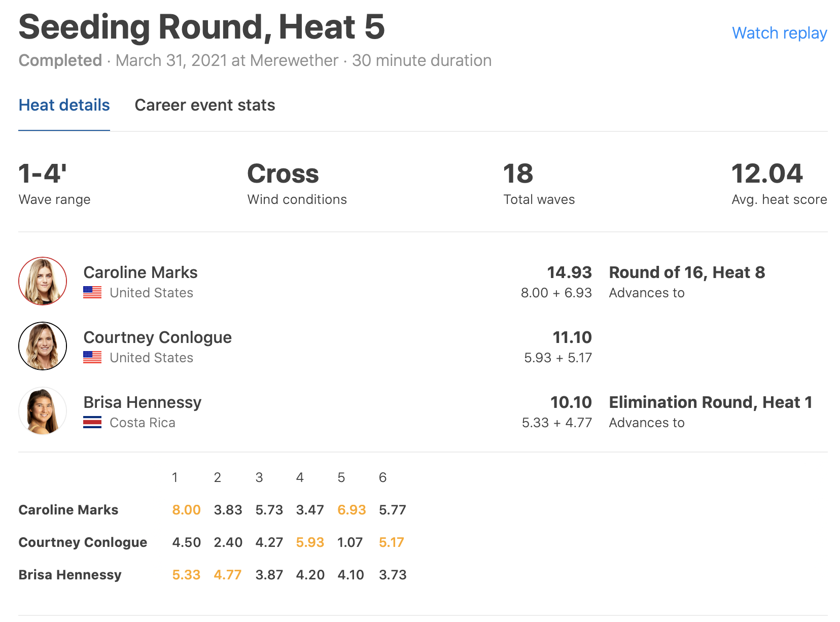The image size is (840, 622).
Task: Click Caroline Marks' 8.00 wave score
Action: click(186, 510)
